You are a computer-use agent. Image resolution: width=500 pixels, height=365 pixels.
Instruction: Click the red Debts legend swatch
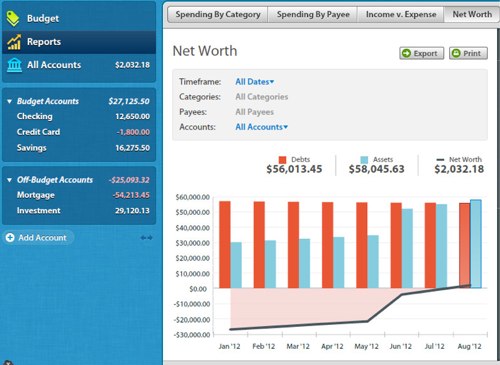coord(282,160)
